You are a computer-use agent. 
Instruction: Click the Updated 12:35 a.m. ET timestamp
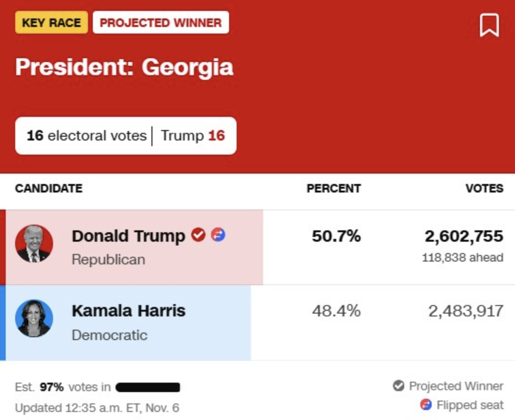click(97, 408)
